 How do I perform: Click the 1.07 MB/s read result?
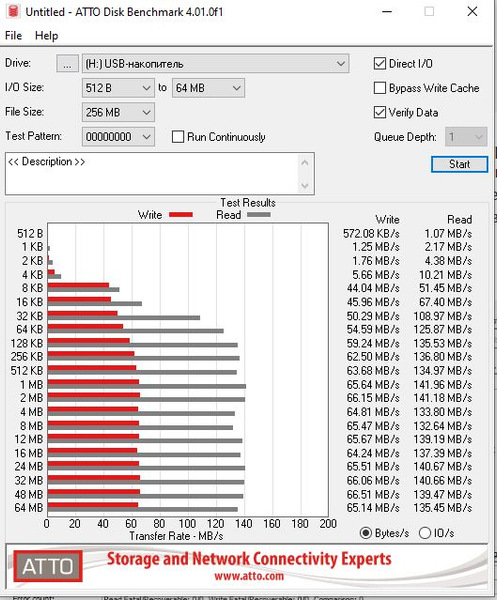coord(448,233)
